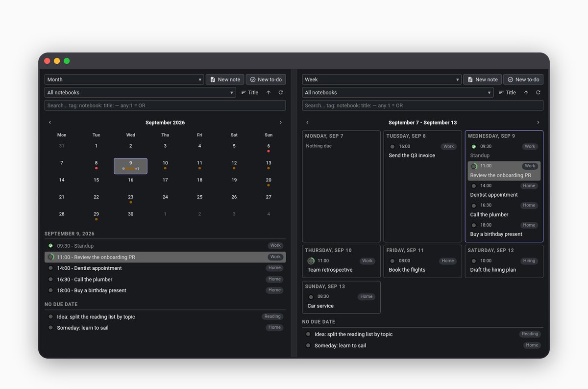The height and width of the screenshot is (389, 588).
Task: Open Buy a birthday present in Wednesday column
Action: (496, 234)
